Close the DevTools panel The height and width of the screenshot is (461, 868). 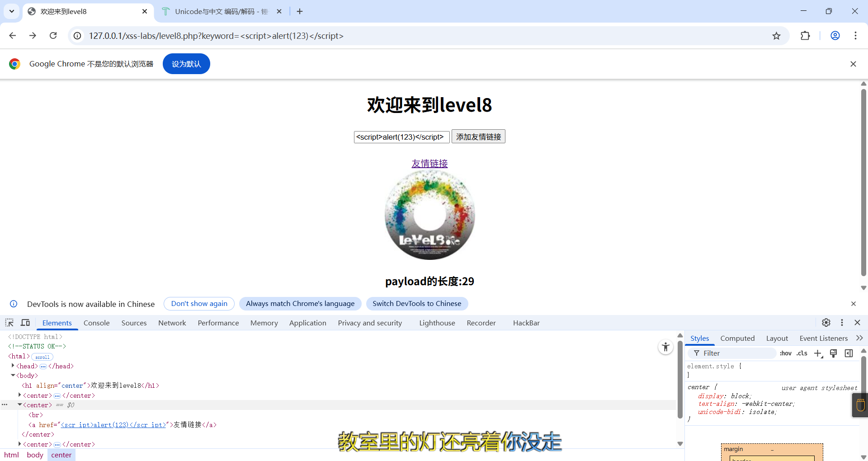tap(857, 323)
